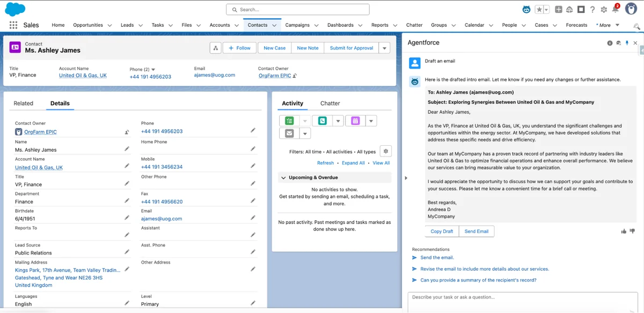Create a new event from Activity
644x313 pixels.
point(355,121)
